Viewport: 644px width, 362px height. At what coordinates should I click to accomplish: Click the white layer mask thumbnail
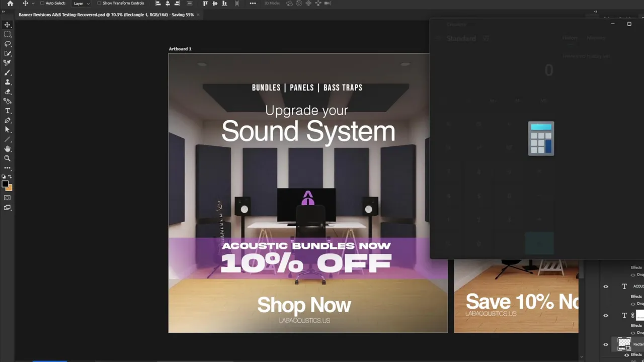(640, 315)
